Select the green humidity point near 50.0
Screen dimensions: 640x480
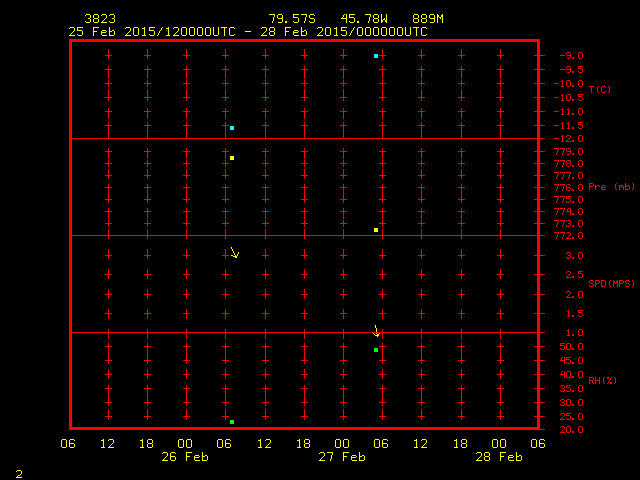pos(376,350)
